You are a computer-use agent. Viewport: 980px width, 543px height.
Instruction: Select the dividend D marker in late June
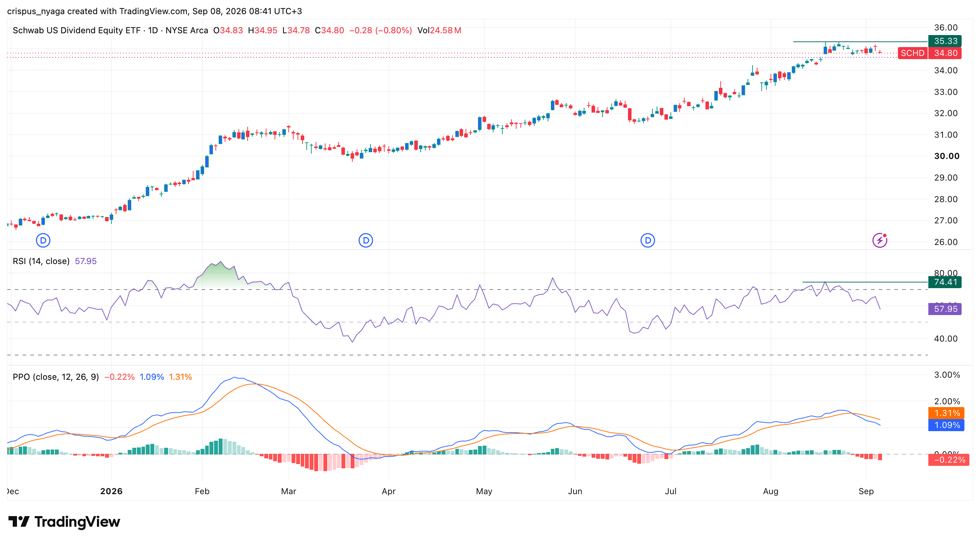(x=647, y=240)
